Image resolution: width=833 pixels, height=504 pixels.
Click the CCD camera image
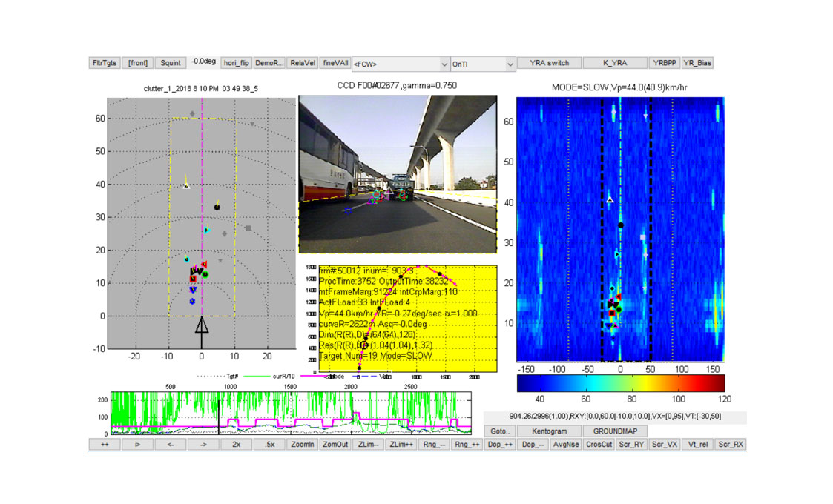coord(397,174)
